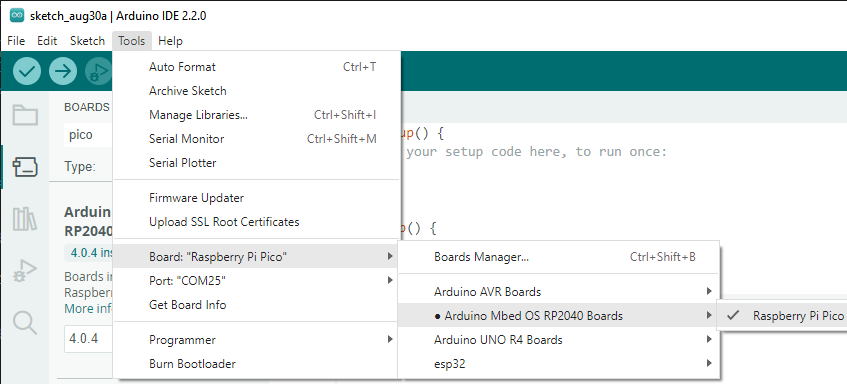Open the Boards Manager sidebar icon
The height and width of the screenshot is (384, 847).
coord(25,167)
